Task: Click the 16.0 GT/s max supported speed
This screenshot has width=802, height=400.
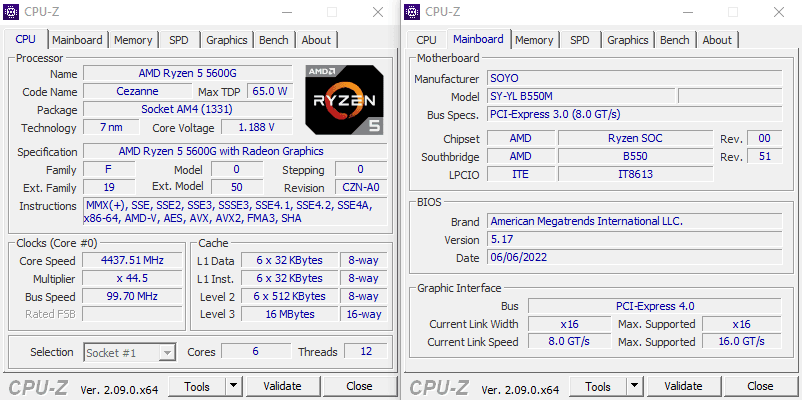Action: pyautogui.click(x=742, y=341)
